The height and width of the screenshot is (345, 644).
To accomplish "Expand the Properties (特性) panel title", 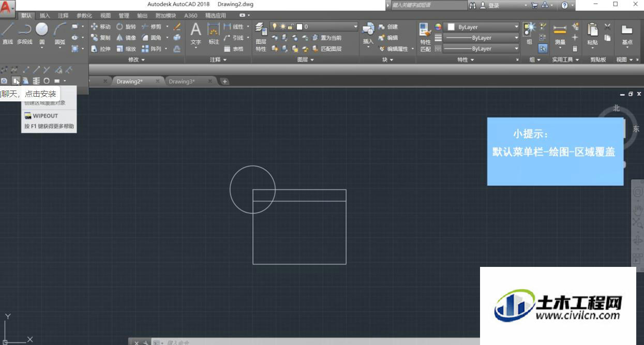I will point(466,60).
